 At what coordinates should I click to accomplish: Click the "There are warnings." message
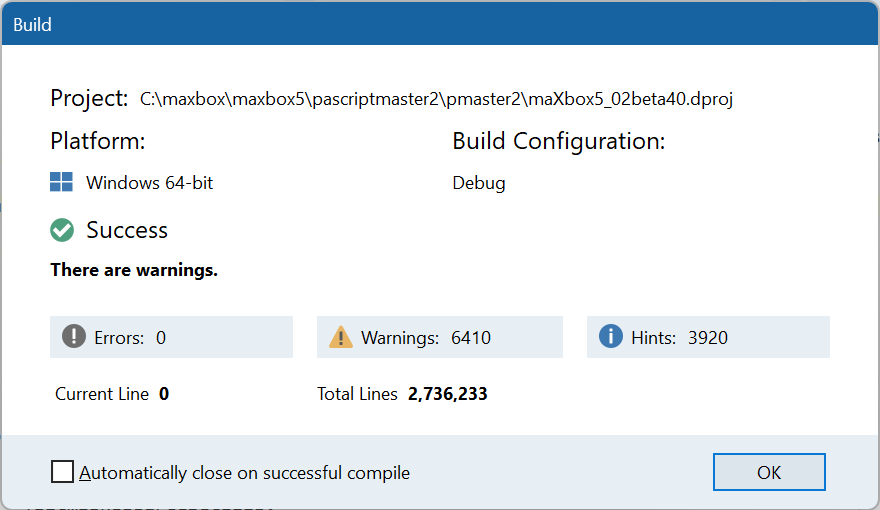click(x=134, y=270)
